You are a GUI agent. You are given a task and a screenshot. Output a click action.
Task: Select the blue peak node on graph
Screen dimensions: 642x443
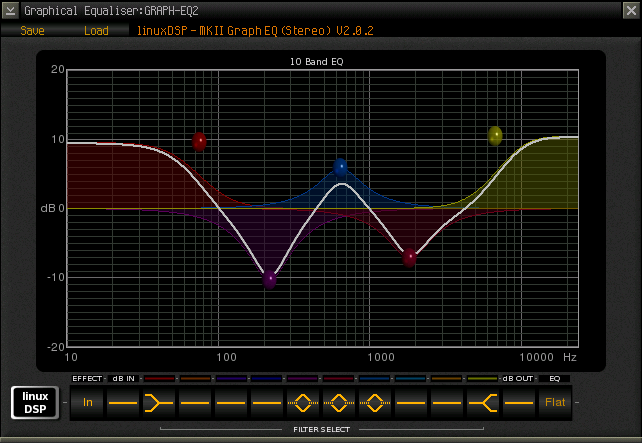tap(340, 167)
